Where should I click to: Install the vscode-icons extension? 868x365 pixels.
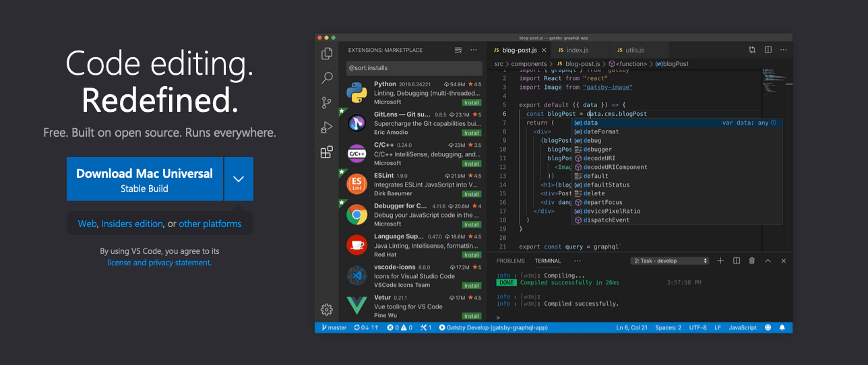pos(472,285)
